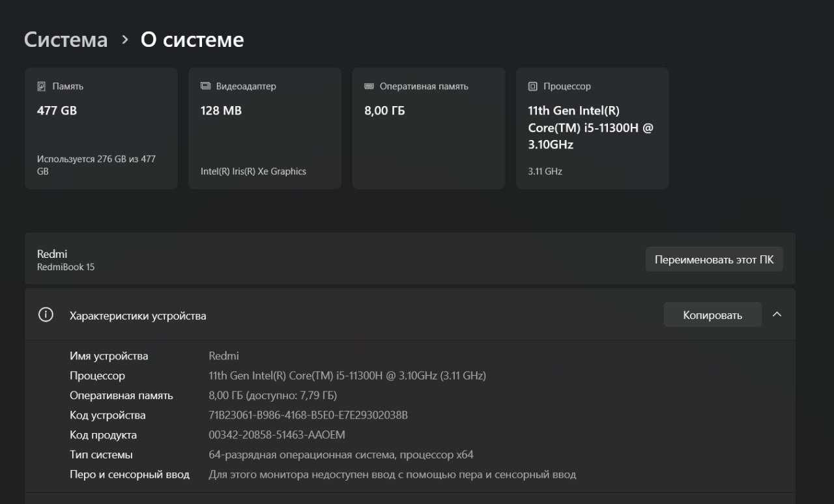Select the RedmiBook 15 model text

point(66,267)
